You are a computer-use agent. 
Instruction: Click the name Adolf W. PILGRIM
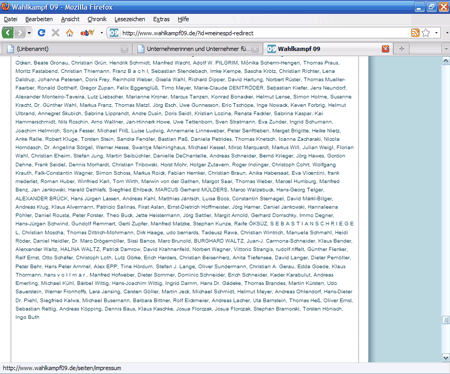(x=215, y=63)
